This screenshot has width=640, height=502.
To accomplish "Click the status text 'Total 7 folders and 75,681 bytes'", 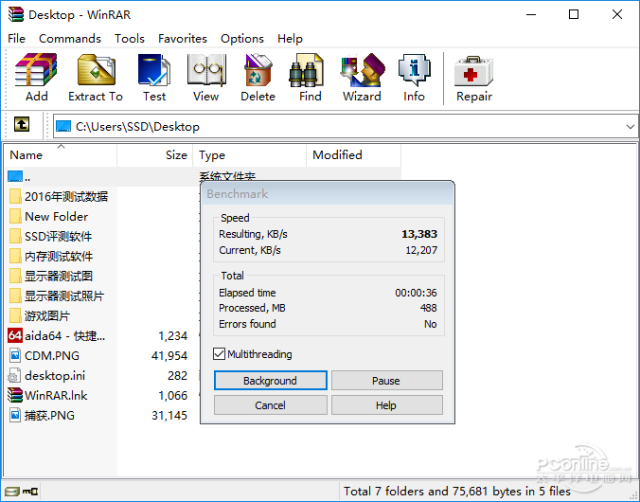I will point(457,491).
